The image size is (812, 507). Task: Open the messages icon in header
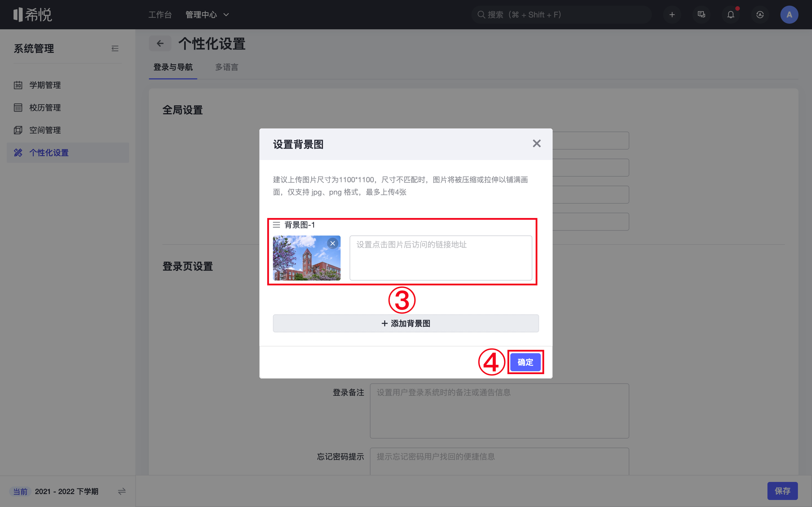tap(701, 15)
